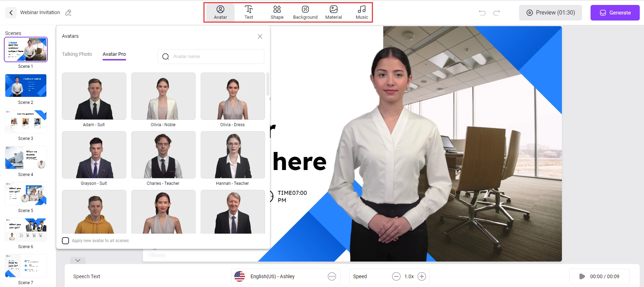Click the undo arrow

[x=482, y=13]
